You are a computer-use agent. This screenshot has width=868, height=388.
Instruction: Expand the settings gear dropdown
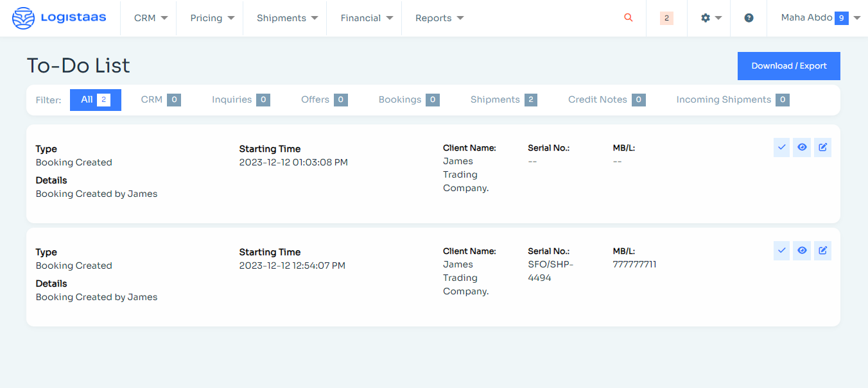tap(709, 17)
